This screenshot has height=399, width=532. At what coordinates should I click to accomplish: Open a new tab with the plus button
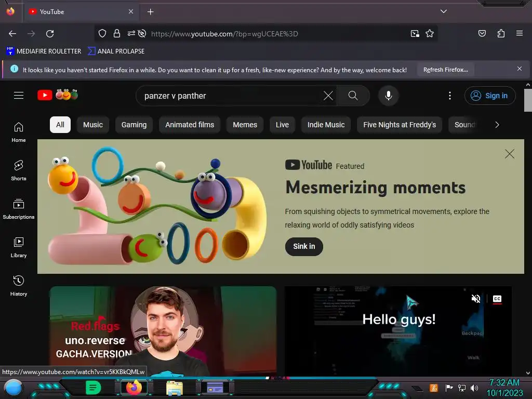(150, 12)
